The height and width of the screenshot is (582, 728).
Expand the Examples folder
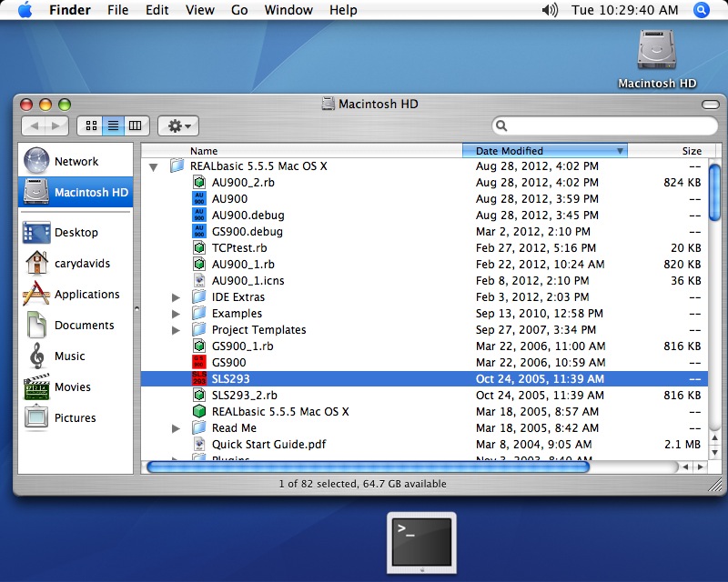[x=176, y=314]
